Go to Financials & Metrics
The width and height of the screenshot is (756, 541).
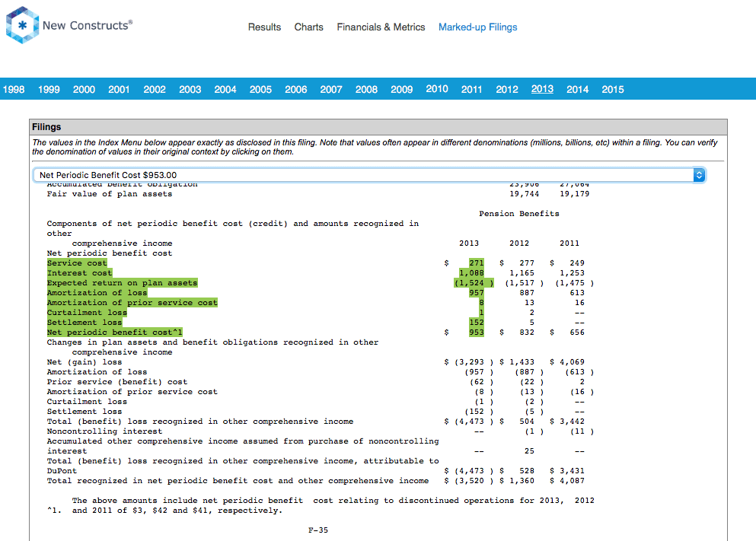click(x=381, y=27)
